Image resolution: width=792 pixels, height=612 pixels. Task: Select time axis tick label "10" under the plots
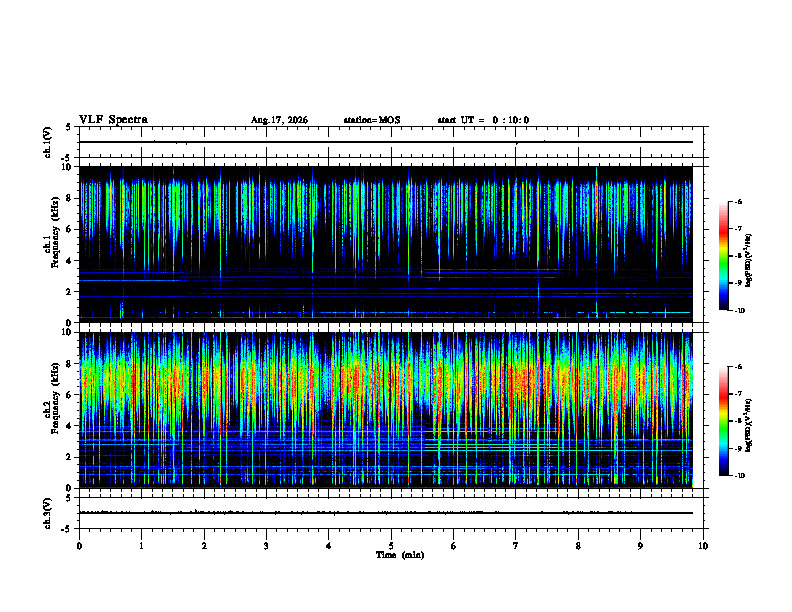pyautogui.click(x=703, y=546)
